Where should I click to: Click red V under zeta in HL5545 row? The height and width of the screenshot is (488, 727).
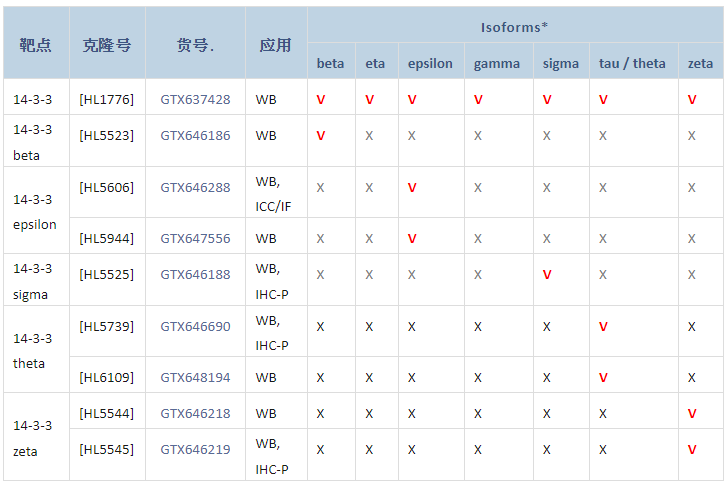[x=692, y=450]
